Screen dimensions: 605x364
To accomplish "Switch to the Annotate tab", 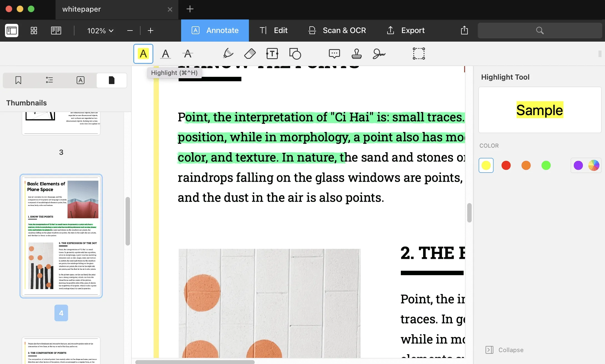I will 215,30.
